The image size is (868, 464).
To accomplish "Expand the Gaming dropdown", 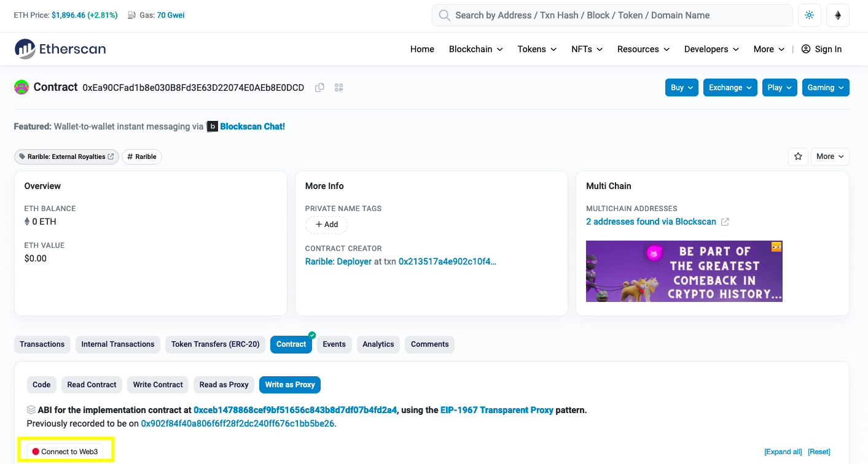I will [x=826, y=88].
